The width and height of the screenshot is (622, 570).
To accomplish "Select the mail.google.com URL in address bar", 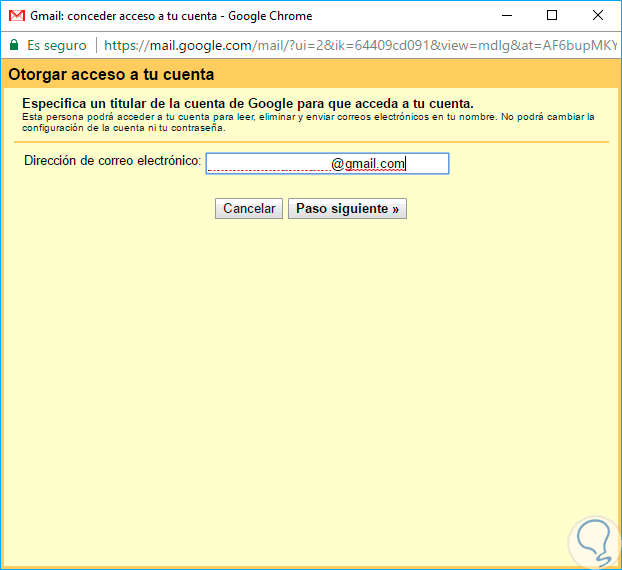I will [x=360, y=45].
